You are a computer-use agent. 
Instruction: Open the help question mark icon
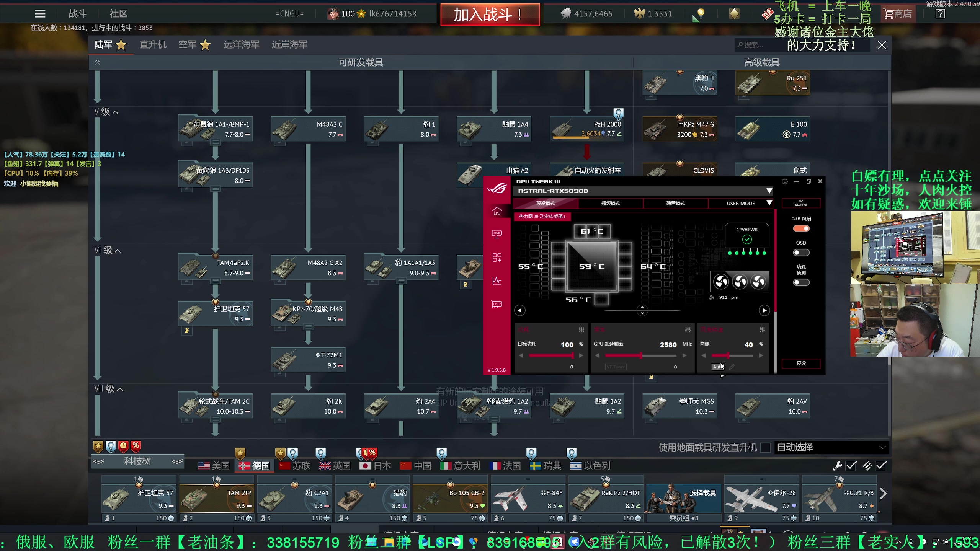(x=940, y=14)
